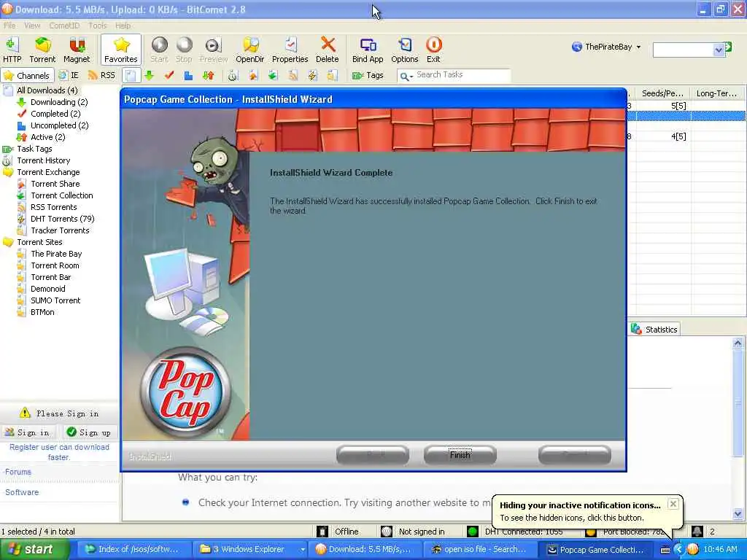Viewport: 747px width, 560px height.
Task: Click the green go arrow beside search box
Action: (x=729, y=47)
